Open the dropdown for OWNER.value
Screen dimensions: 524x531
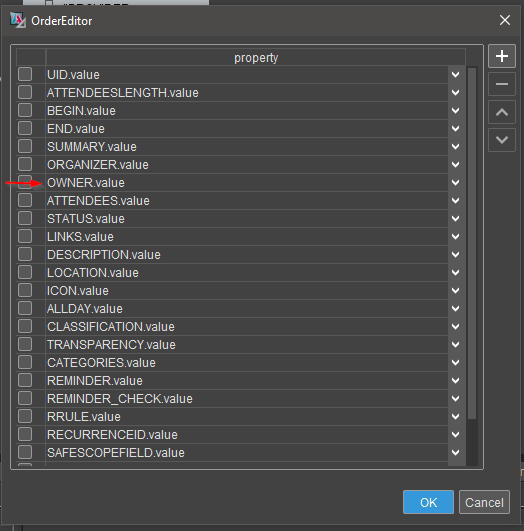456,183
